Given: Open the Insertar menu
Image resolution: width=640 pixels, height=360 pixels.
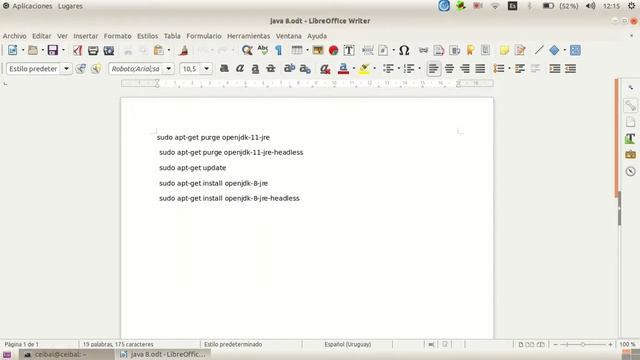Looking at the screenshot, I should [86, 36].
